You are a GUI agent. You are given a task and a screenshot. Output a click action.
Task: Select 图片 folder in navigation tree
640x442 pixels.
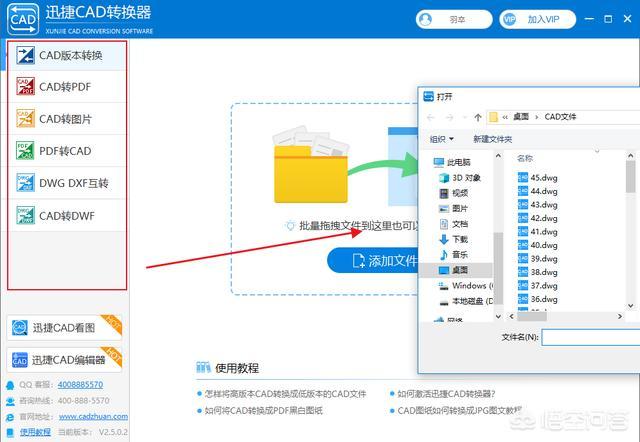tap(453, 209)
